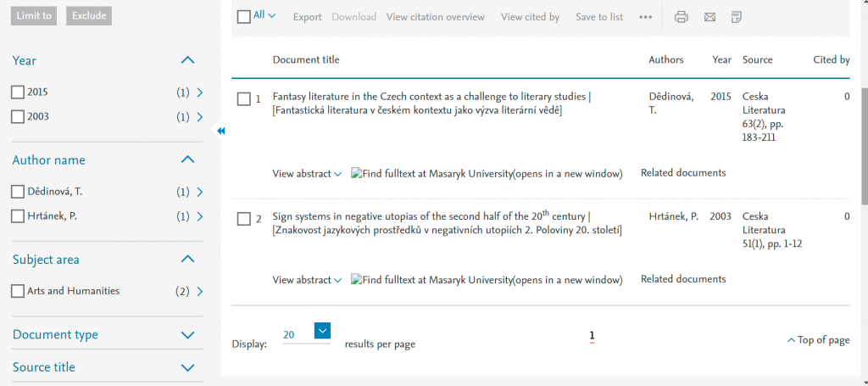
Task: Select checkbox for document result 1
Action: click(x=243, y=99)
